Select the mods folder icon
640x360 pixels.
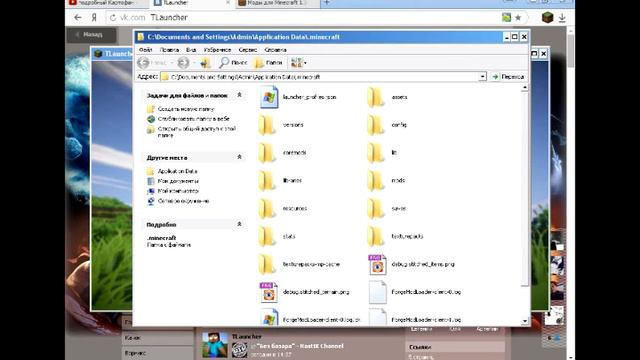[x=376, y=180]
